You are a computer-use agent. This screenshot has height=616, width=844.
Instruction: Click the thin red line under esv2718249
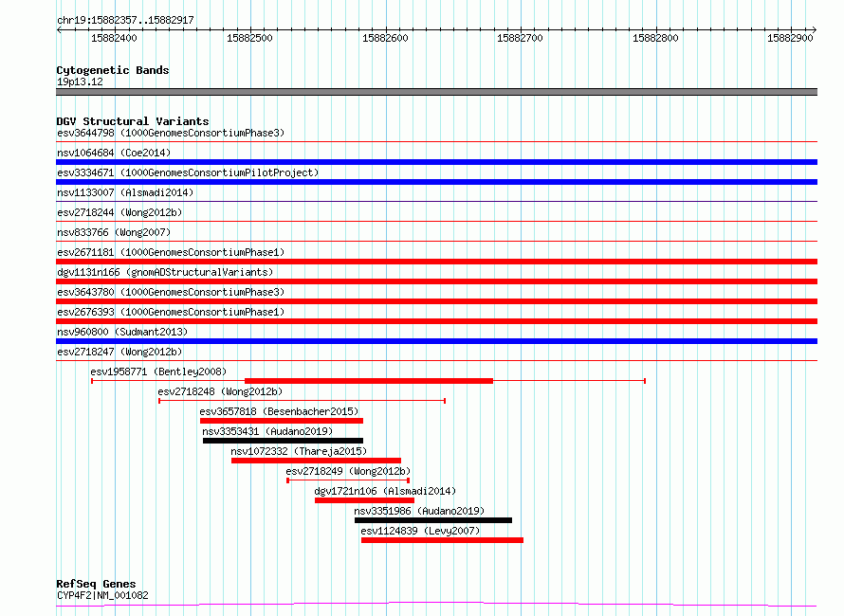pyautogui.click(x=348, y=480)
